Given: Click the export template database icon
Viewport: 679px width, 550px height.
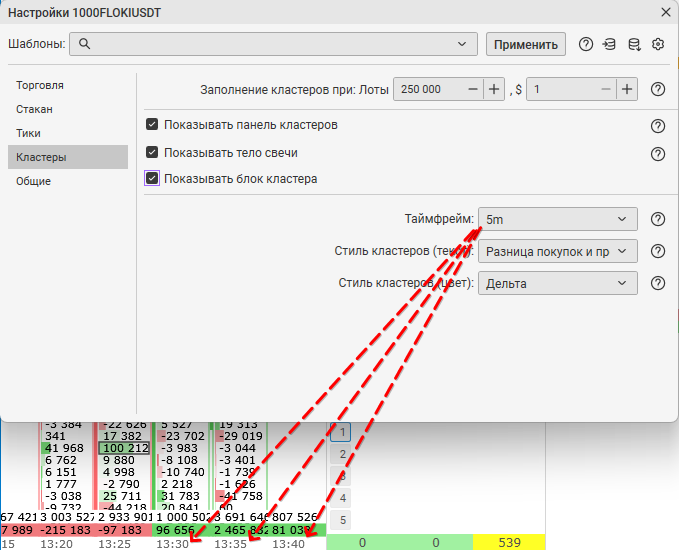Looking at the screenshot, I should pos(633,44).
